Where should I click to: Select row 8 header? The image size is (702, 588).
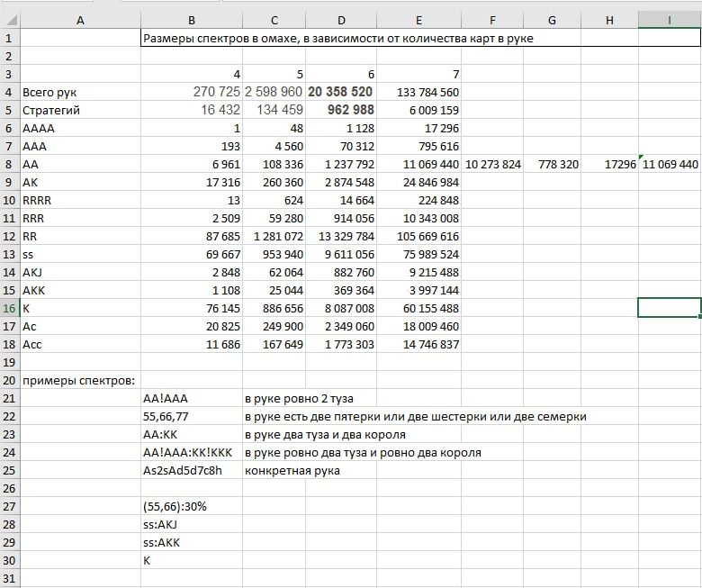10,164
